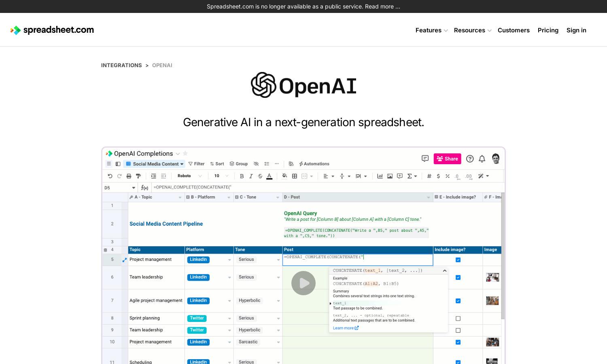Insert a chart
This screenshot has width=607, height=364.
coord(380,176)
